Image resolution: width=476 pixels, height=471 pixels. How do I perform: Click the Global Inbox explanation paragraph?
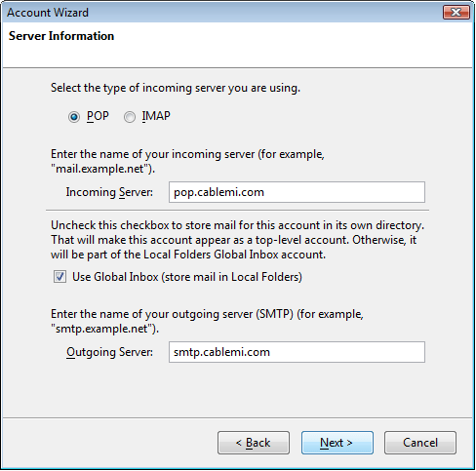click(237, 240)
